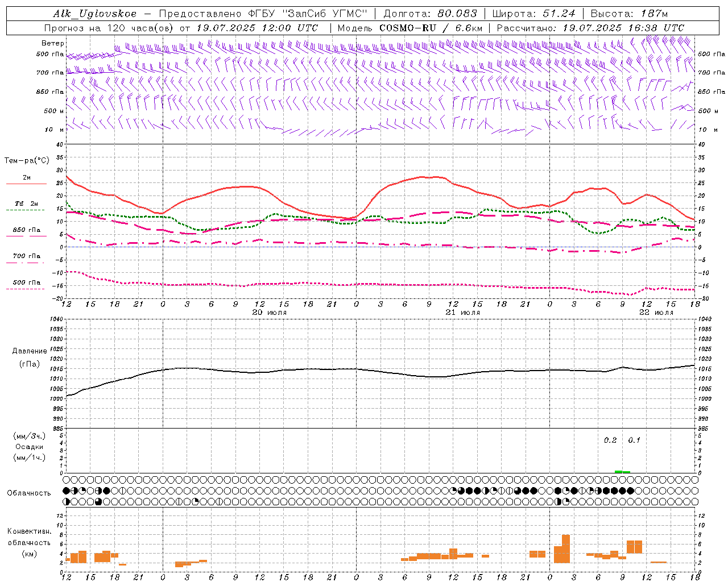This screenshot has height=582, width=728.
Task: Click the solid red 2м legend line
Action: coord(26,184)
